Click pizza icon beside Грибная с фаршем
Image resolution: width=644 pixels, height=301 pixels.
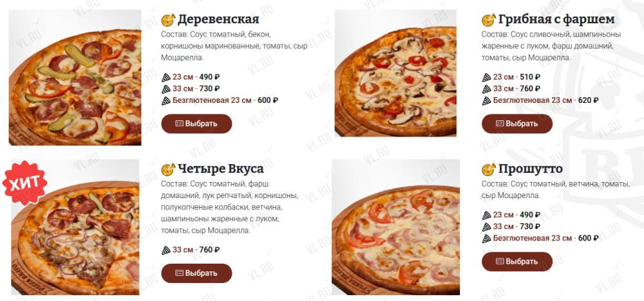tap(489, 20)
